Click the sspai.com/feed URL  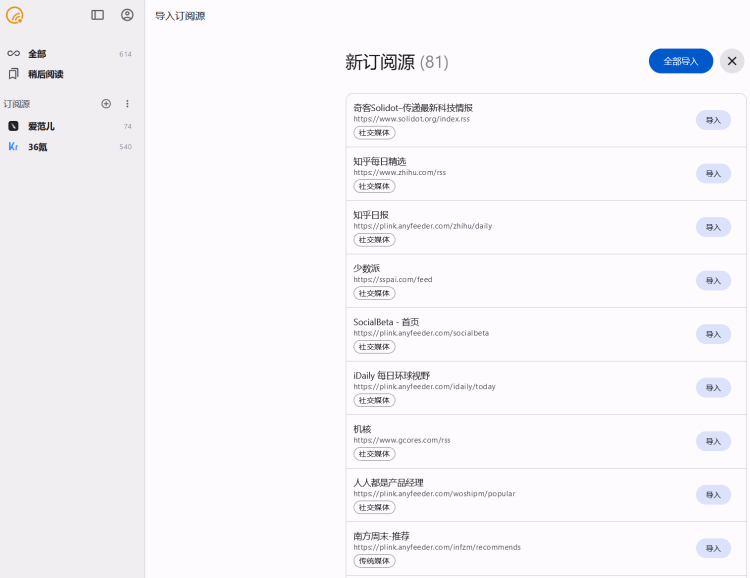(393, 280)
